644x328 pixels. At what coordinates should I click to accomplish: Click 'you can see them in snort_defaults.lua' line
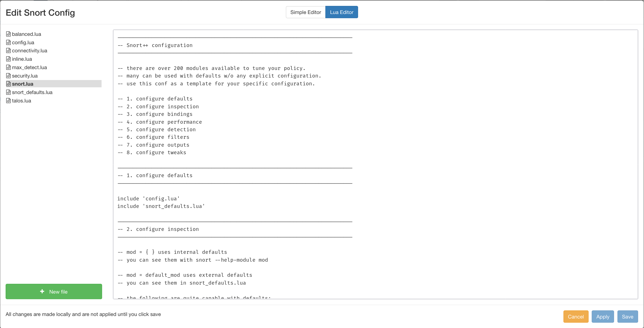[182, 283]
